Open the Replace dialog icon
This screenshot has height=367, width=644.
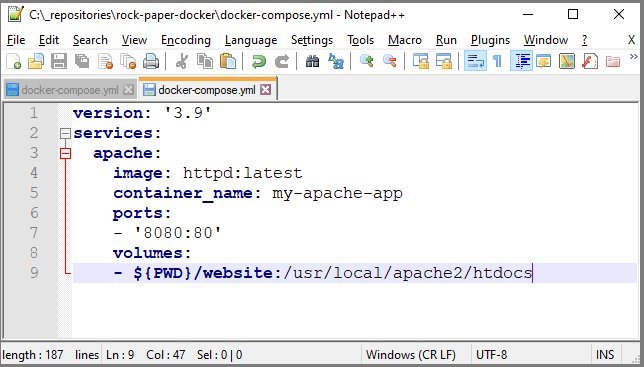click(336, 62)
